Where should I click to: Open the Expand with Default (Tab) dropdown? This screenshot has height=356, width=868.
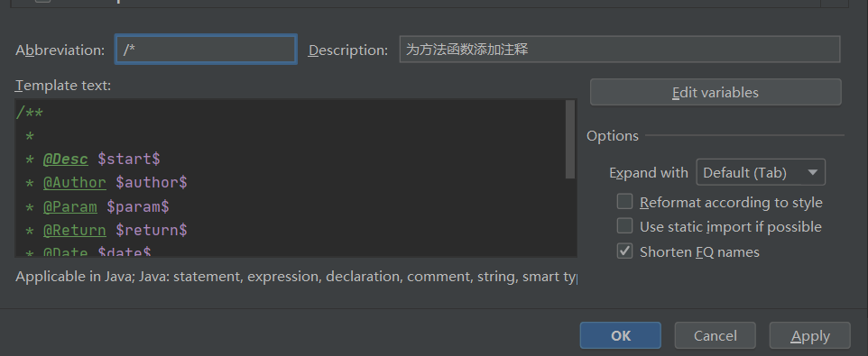(x=761, y=172)
